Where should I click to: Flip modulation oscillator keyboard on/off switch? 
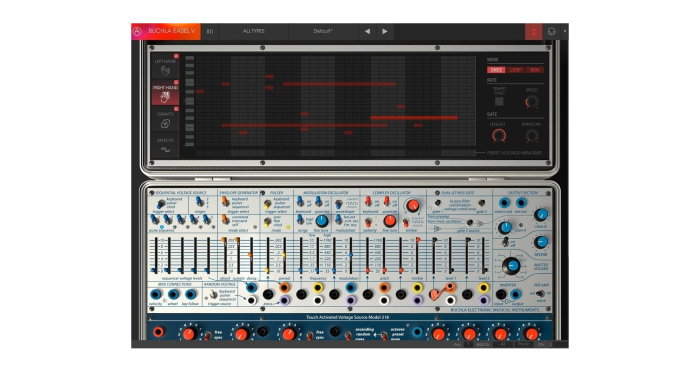point(300,202)
